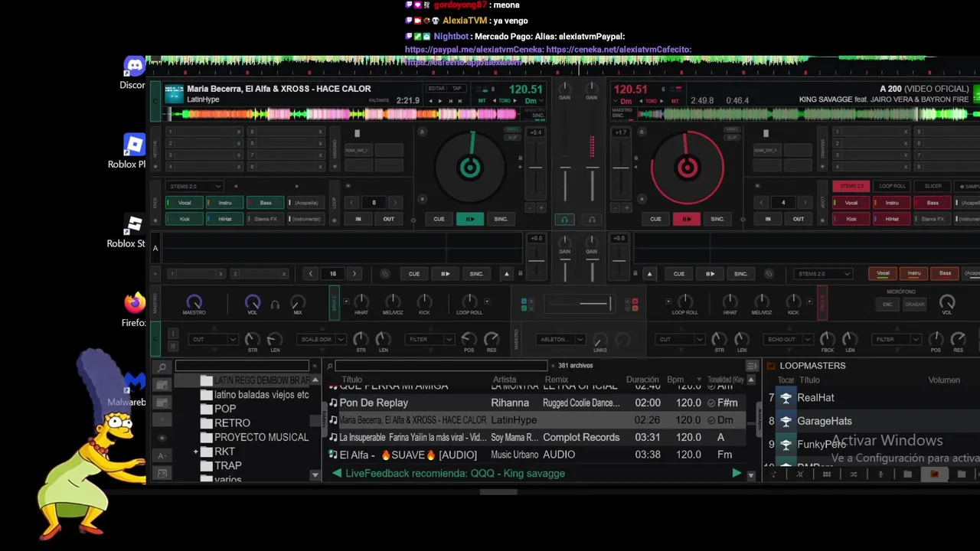Launch Firefox from the desktop
The width and height of the screenshot is (980, 551).
coord(134,309)
